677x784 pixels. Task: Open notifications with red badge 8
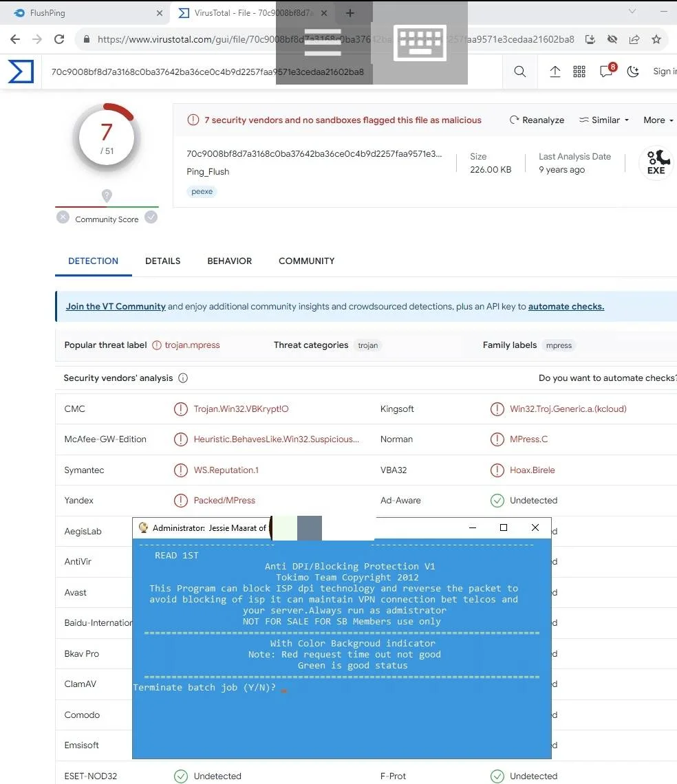click(608, 71)
